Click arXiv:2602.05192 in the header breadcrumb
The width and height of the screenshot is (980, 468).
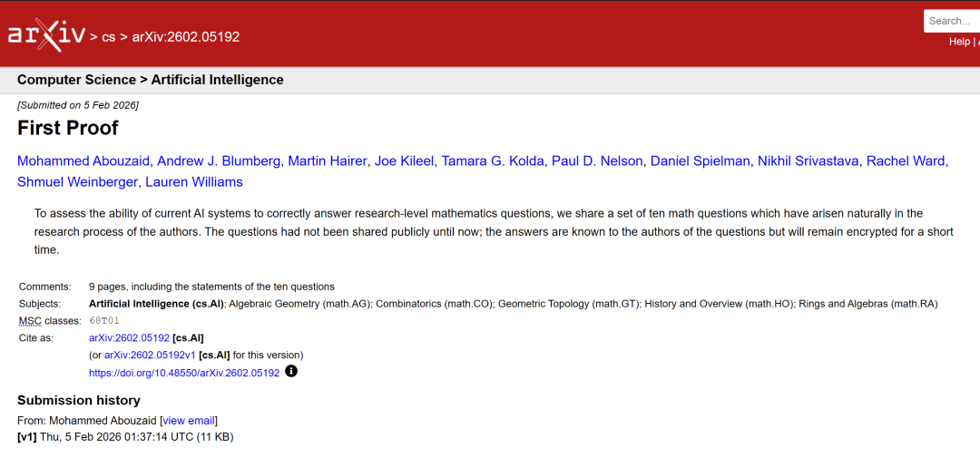[x=186, y=37]
